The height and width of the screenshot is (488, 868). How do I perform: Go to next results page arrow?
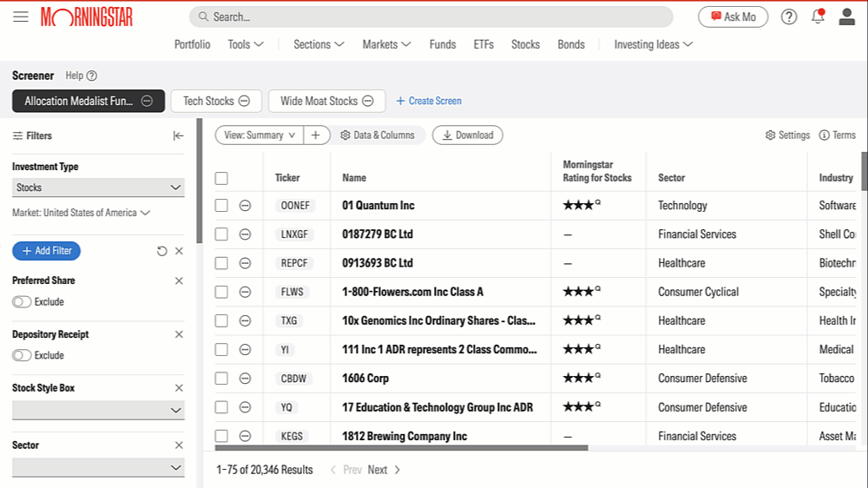(397, 470)
